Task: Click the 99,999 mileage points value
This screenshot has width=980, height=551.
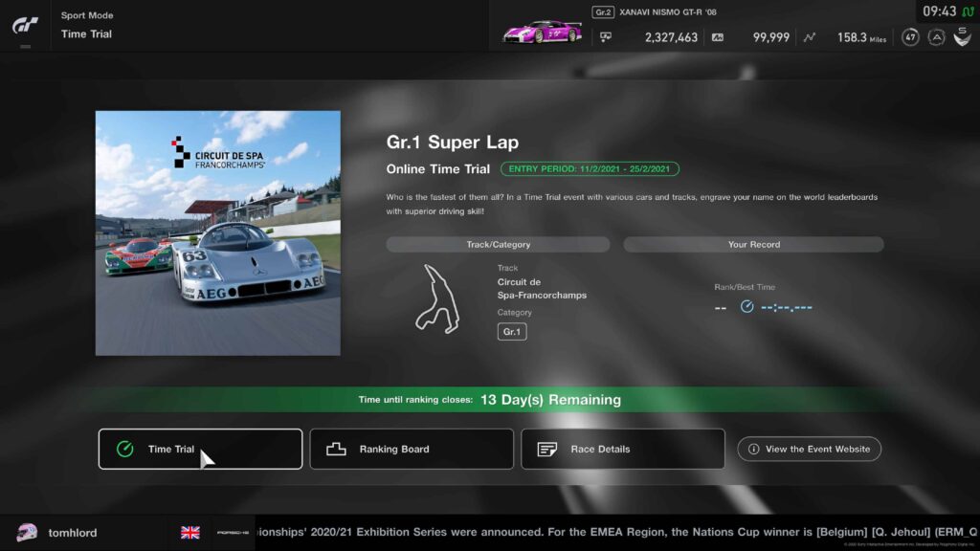Action: coord(770,37)
